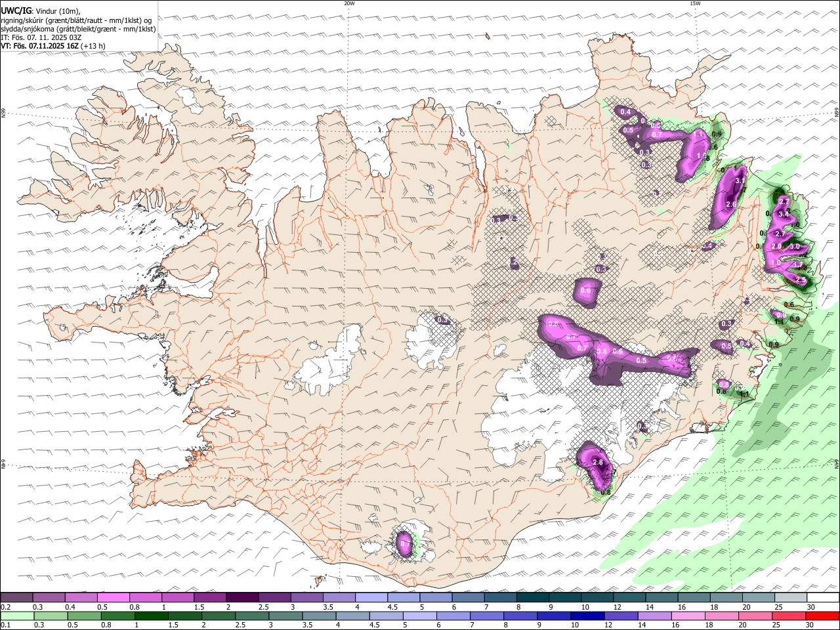
Task: Click the '15W' longitude label at top
Action: click(x=694, y=3)
